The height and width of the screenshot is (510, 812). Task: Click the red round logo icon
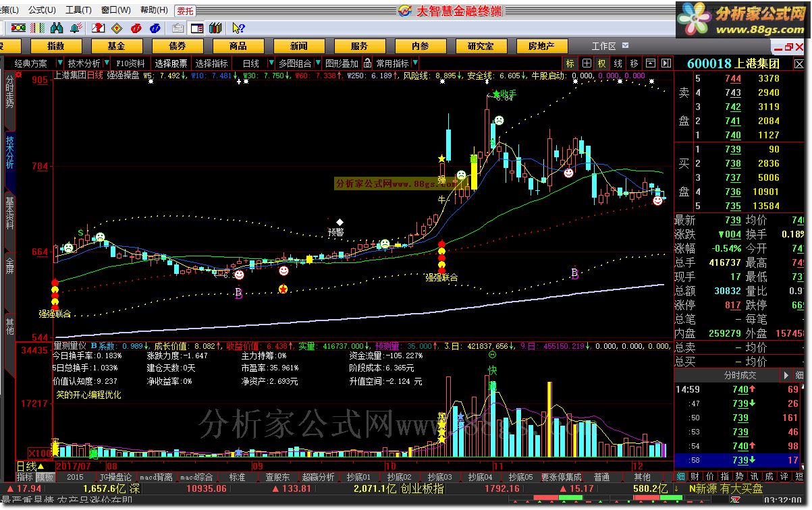[136, 28]
